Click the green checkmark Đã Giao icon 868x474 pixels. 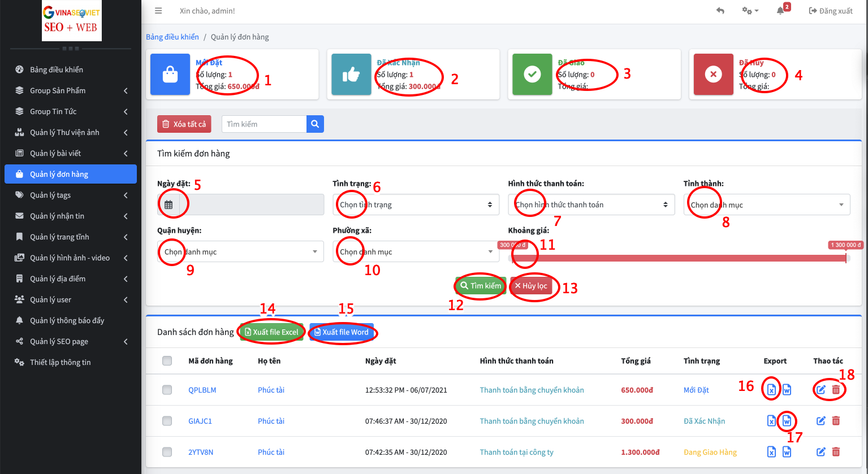[532, 74]
